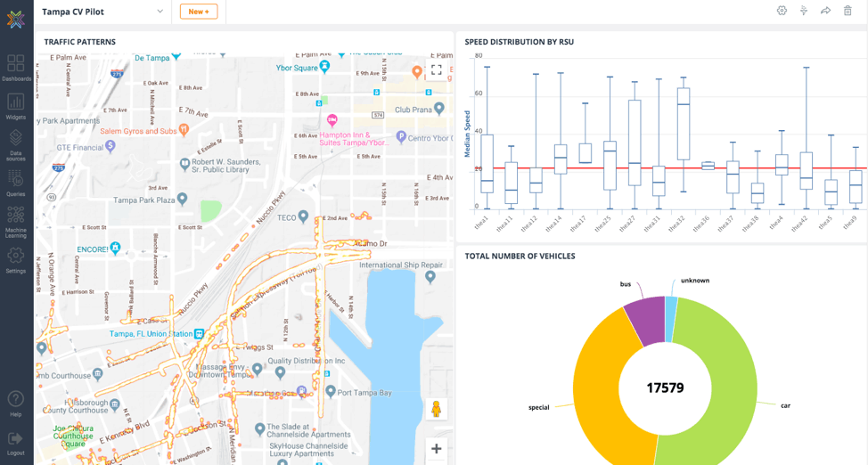The image size is (868, 465).
Task: Click the TRAFFIC PATTERNS panel title
Action: coord(79,42)
